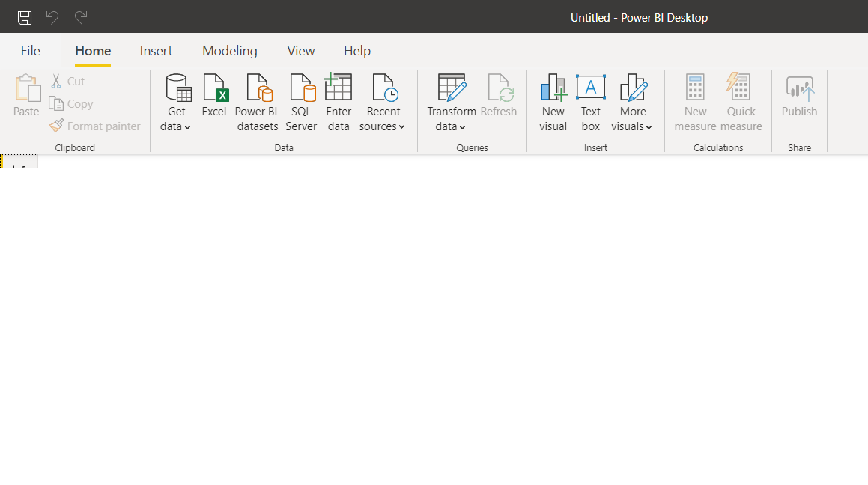Connect to SQL Server source

pos(301,103)
